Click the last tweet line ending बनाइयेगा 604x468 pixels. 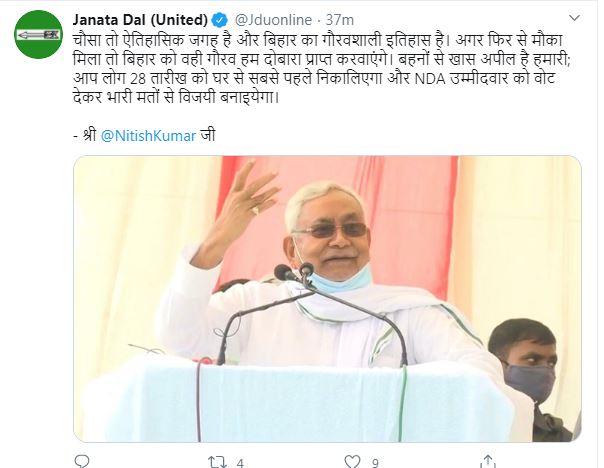click(x=176, y=97)
